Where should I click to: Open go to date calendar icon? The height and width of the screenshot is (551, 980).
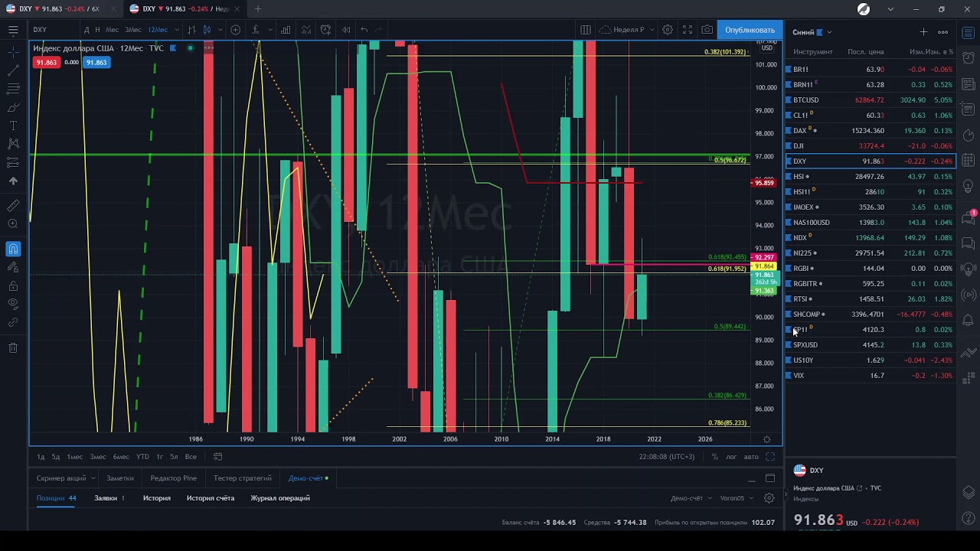coord(217,457)
